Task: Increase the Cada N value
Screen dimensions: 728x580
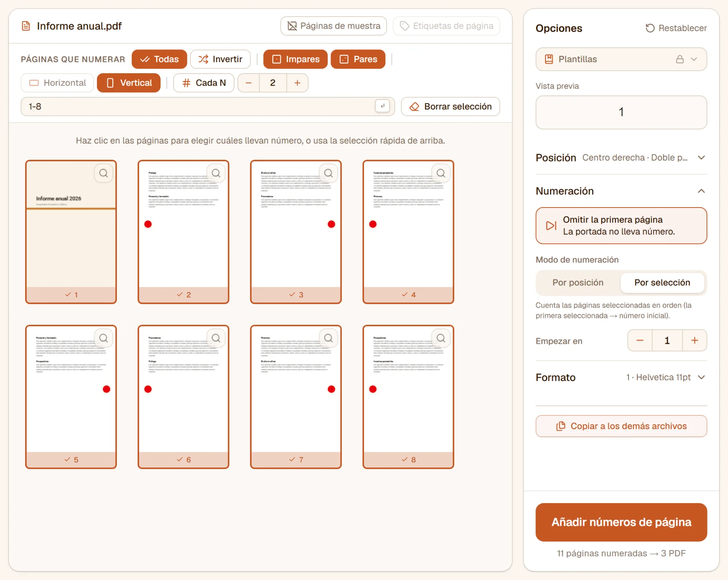Action: (x=297, y=83)
